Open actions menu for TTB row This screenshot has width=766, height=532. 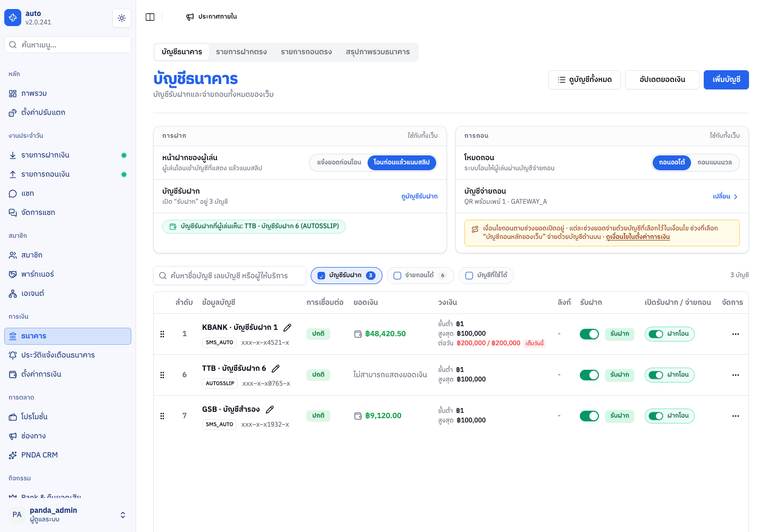coord(736,375)
